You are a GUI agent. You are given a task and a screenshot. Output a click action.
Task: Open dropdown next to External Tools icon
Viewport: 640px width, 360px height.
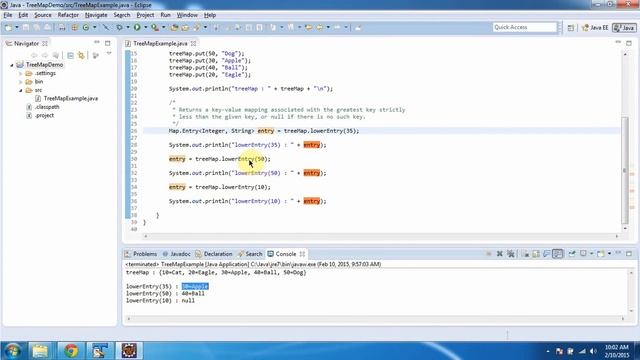(x=163, y=27)
